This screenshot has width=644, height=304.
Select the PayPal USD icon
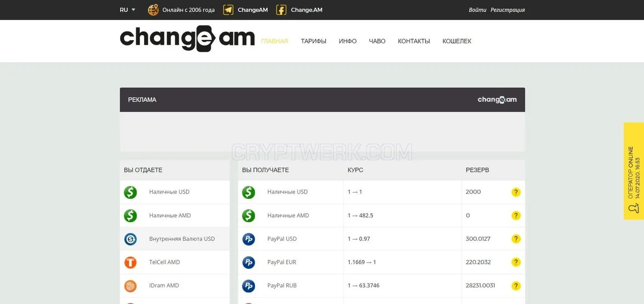(x=249, y=239)
